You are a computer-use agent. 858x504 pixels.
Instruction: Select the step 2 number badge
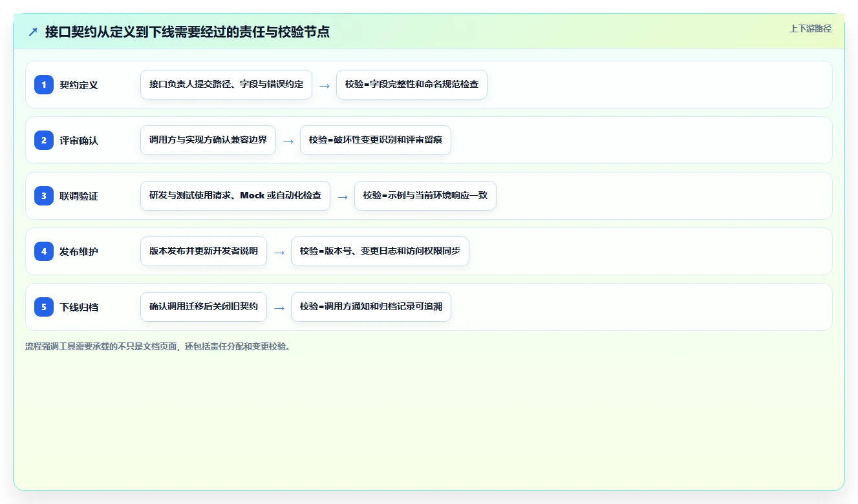pos(44,140)
